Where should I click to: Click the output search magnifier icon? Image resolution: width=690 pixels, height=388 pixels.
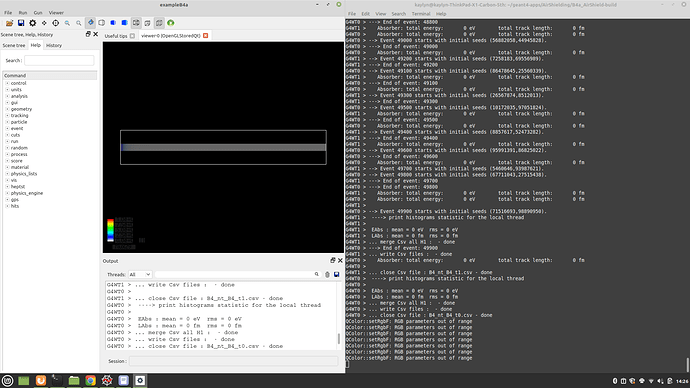click(316, 275)
